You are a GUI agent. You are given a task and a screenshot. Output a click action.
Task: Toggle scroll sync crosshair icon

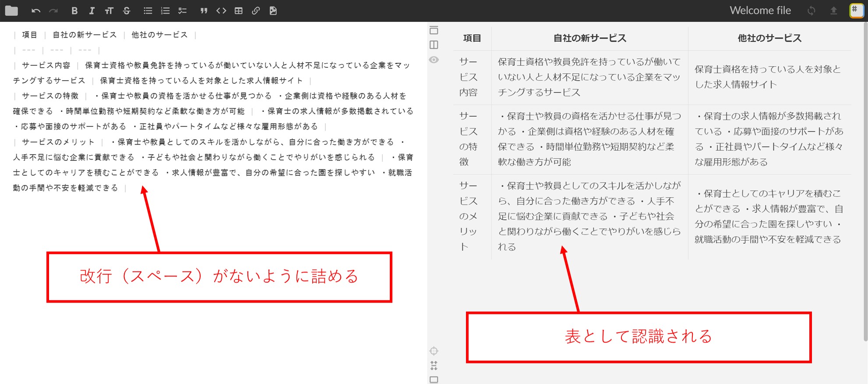(x=434, y=351)
